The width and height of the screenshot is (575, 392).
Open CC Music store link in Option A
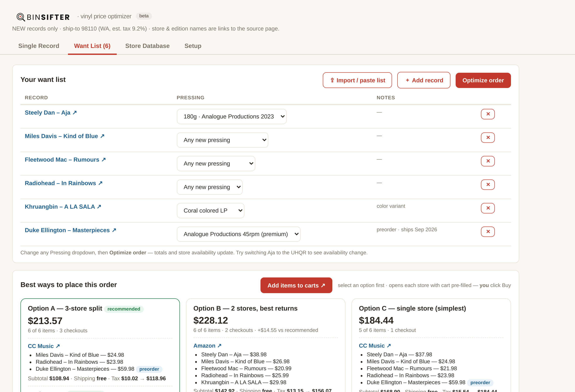44,346
